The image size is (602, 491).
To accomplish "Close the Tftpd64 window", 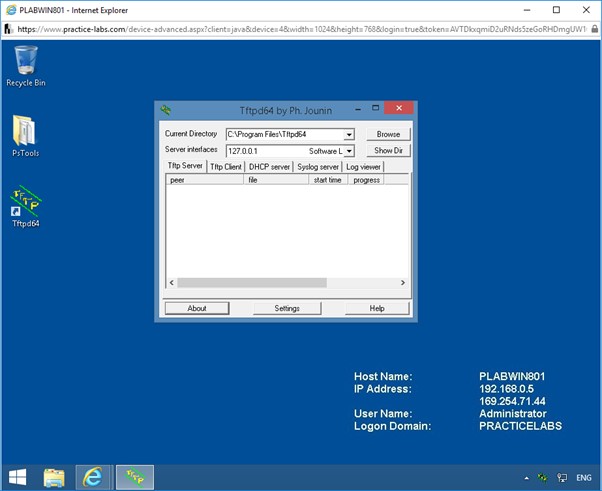I will point(399,108).
